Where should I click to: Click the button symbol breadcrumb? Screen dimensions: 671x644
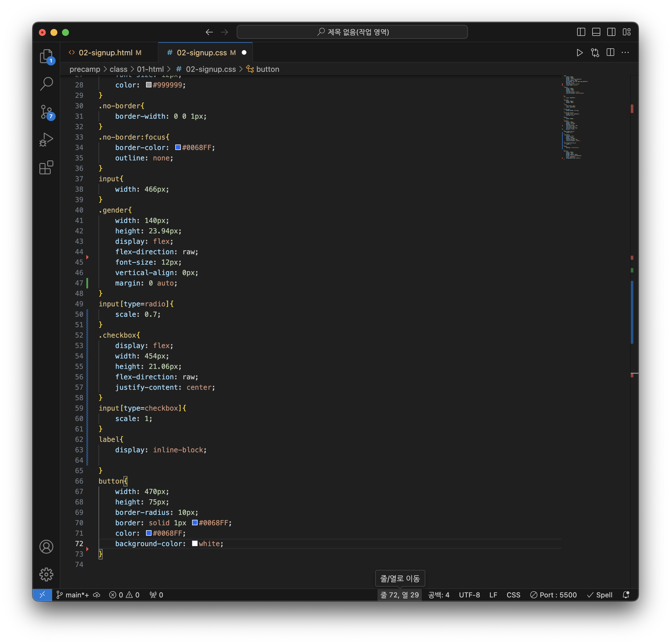(263, 69)
